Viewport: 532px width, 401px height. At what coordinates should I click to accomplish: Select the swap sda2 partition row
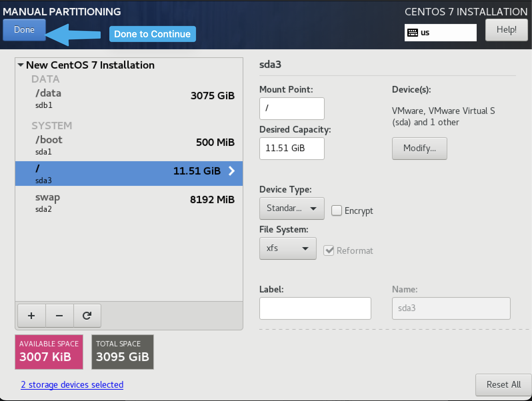(x=129, y=202)
